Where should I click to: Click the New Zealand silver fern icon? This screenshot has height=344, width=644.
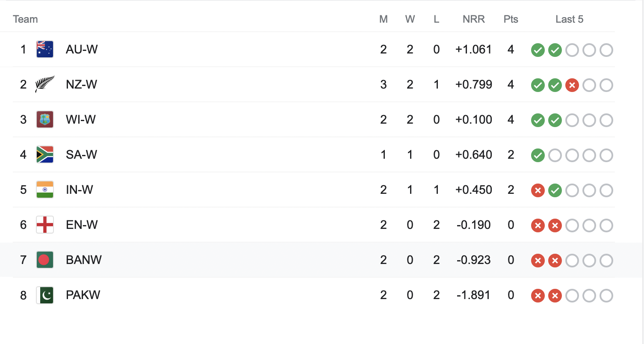coord(45,85)
